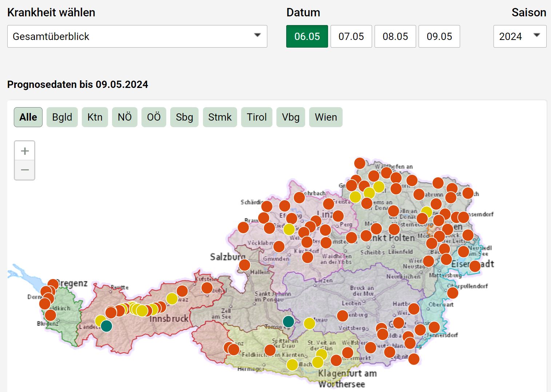Click the orange marker near Bludenz
This screenshot has height=392, width=551.
pyautogui.click(x=51, y=315)
